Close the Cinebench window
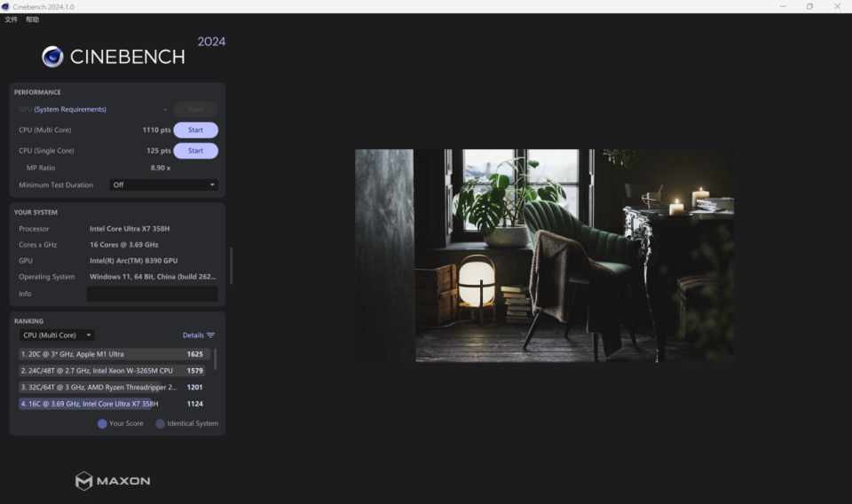Viewport: 852px width, 504px height. 837,6
